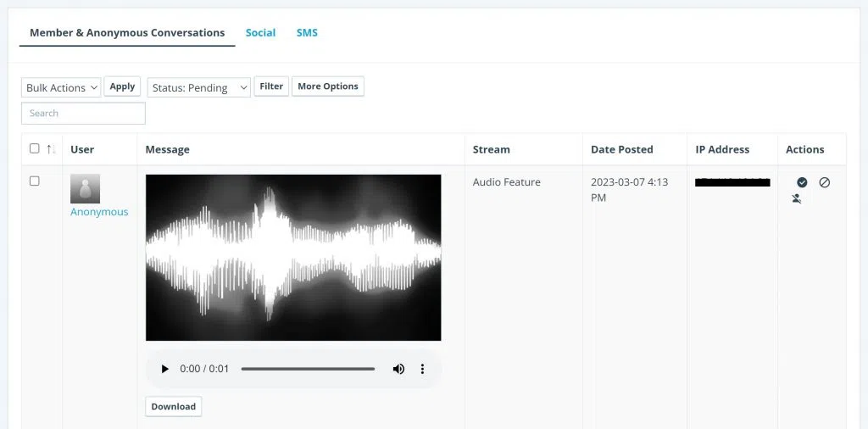Mute the audio using the speaker icon

coord(398,370)
